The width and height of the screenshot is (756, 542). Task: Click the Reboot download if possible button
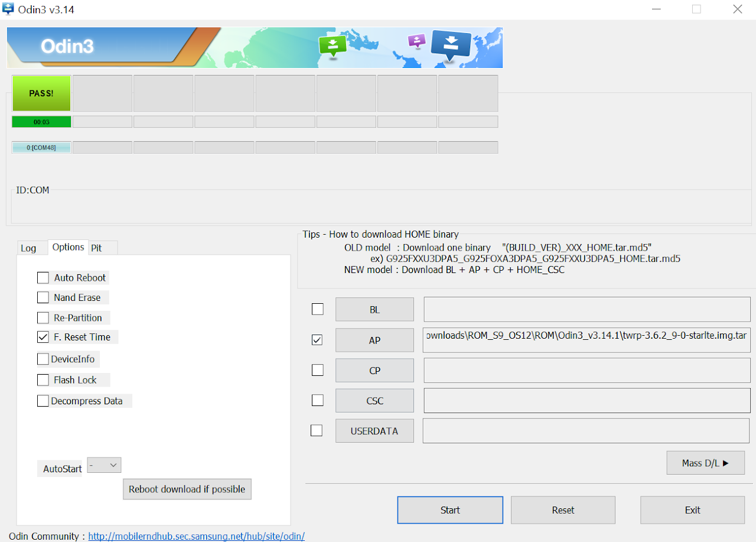187,489
